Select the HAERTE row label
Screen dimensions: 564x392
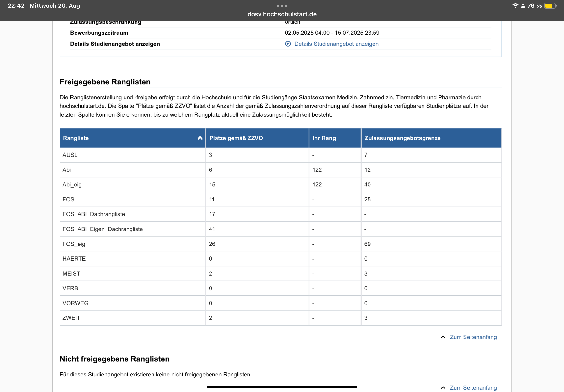[74, 259]
